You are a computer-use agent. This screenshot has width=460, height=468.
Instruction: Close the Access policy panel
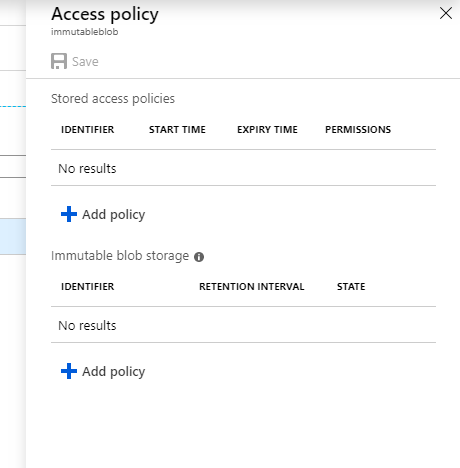(x=446, y=14)
